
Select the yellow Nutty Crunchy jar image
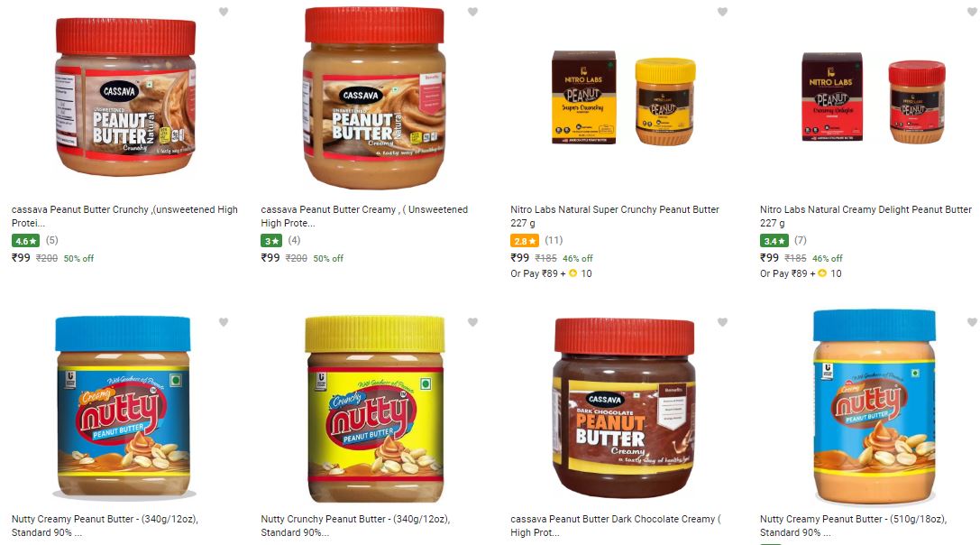tap(375, 408)
